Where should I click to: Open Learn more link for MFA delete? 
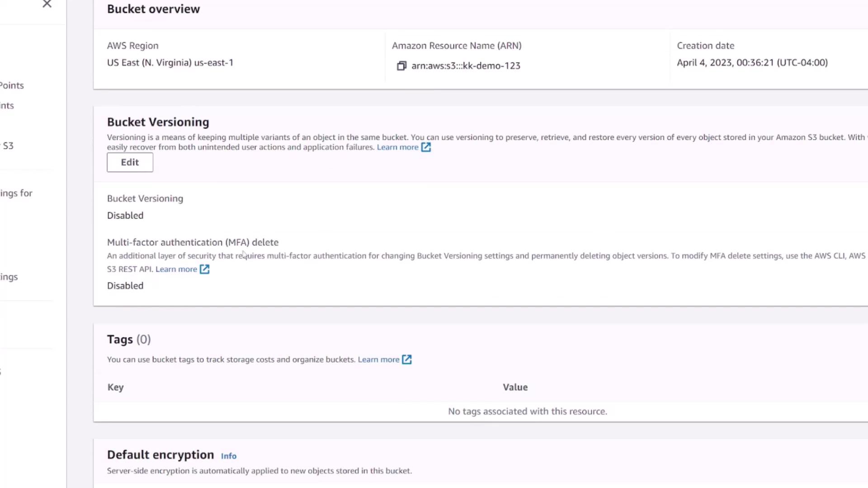point(176,269)
